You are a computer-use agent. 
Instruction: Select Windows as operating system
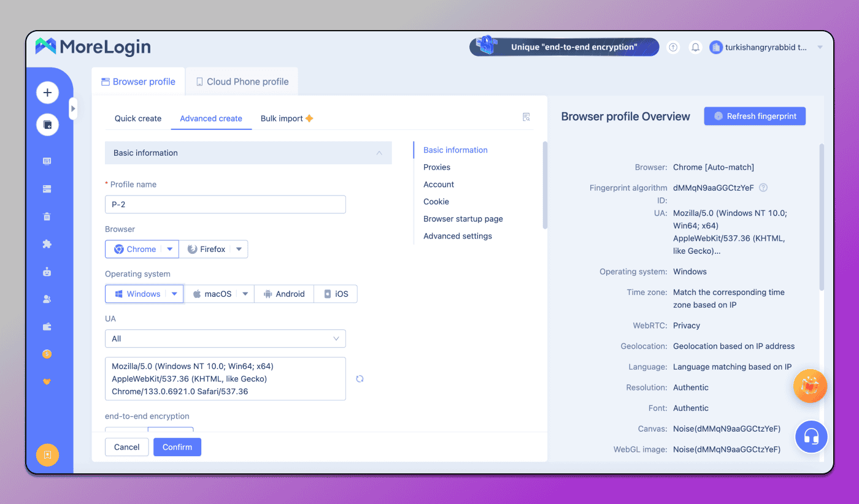(137, 294)
